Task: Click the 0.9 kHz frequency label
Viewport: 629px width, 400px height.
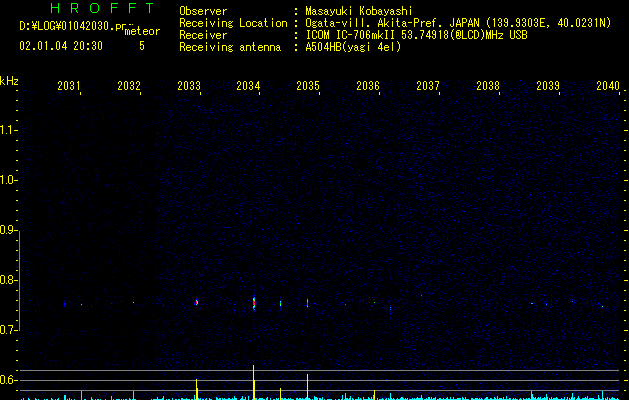Action: click(x=8, y=230)
